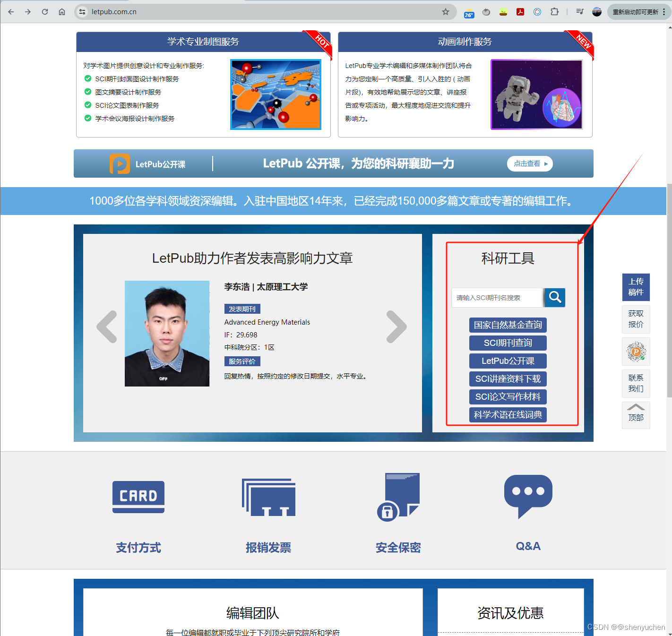672x636 pixels.
Task: Open the media control playlist icon
Action: click(x=580, y=12)
